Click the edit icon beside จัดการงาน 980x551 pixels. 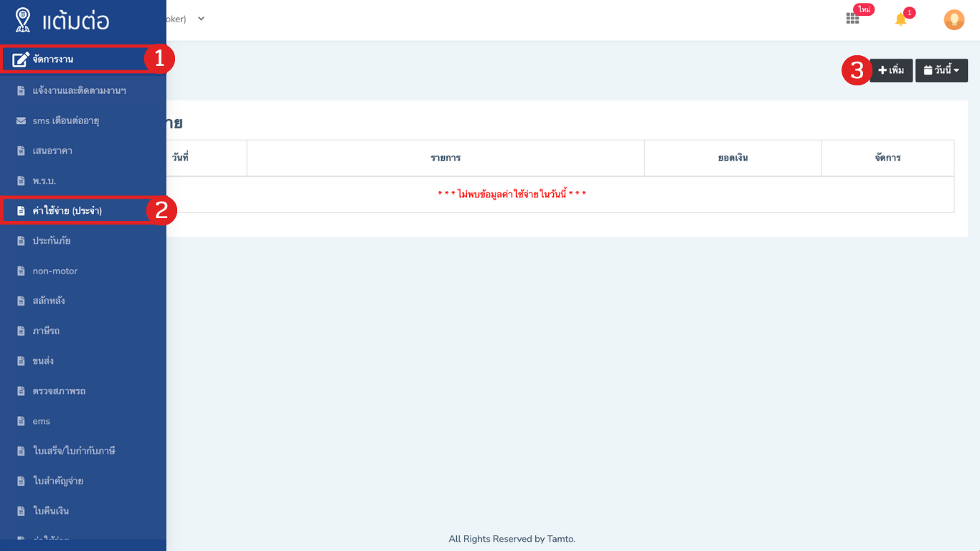[21, 59]
